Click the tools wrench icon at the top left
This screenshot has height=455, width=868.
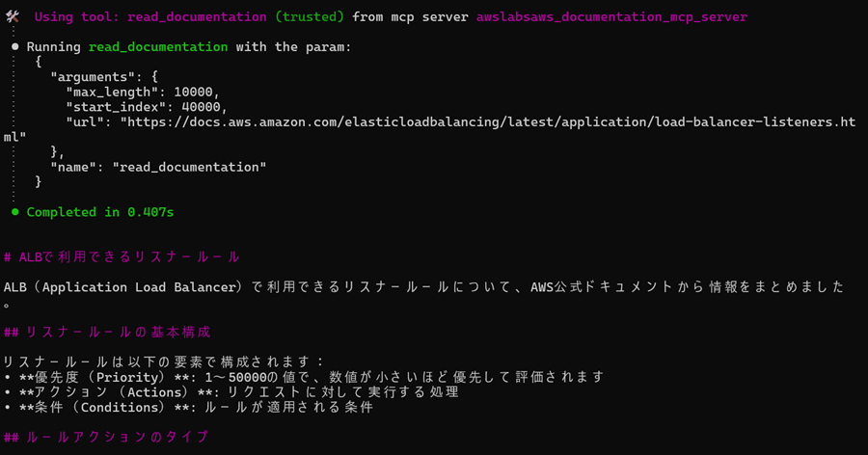click(x=13, y=16)
